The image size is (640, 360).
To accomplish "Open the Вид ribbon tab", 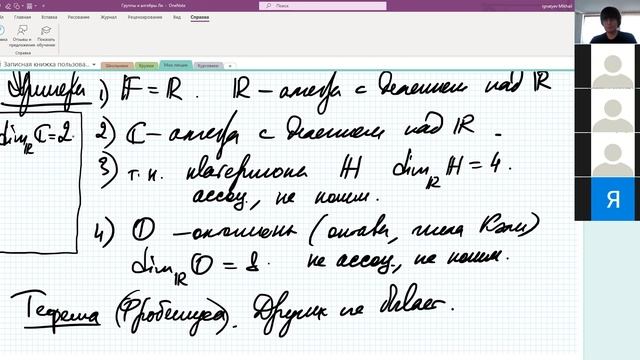I will pyautogui.click(x=177, y=17).
